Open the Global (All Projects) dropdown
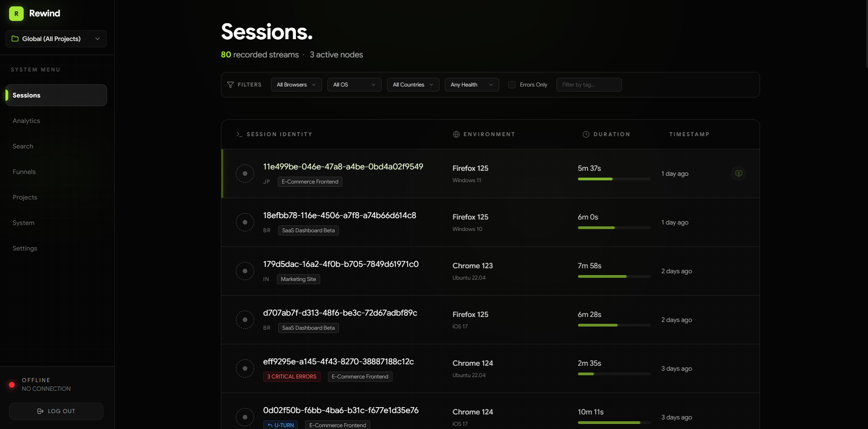Screen dimensions: 868x429 coord(56,39)
